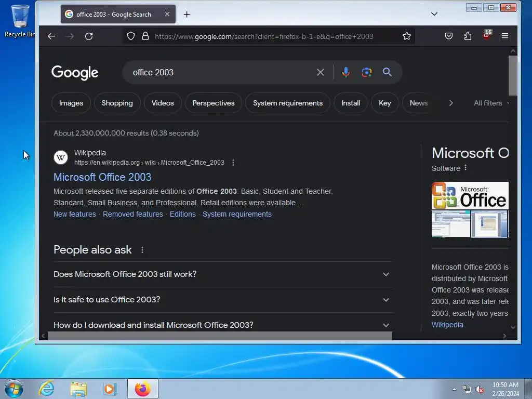
Task: Open the Microsoft Office logo image thumbnail
Action: [470, 195]
